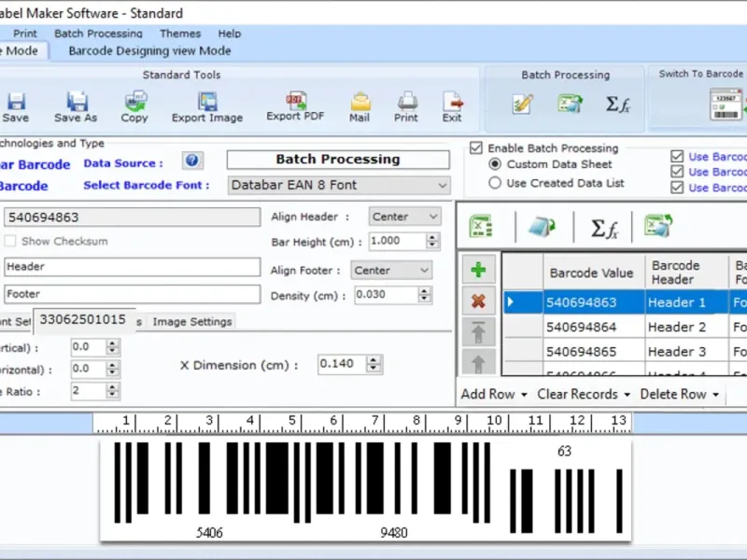Click the green plus add row icon

click(478, 270)
